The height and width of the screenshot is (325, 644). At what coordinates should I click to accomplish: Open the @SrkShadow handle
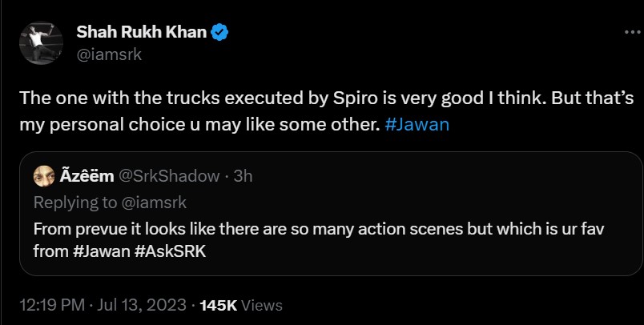[x=170, y=176]
